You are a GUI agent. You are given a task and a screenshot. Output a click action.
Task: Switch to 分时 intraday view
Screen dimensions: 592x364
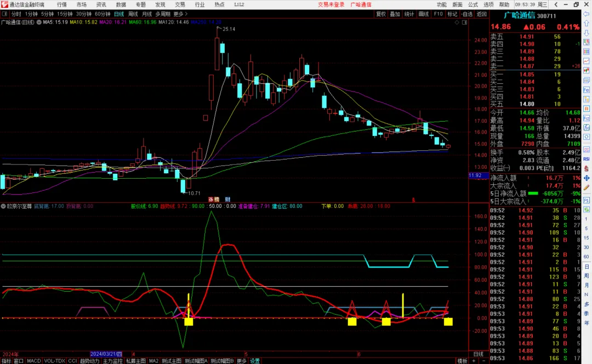(16, 14)
